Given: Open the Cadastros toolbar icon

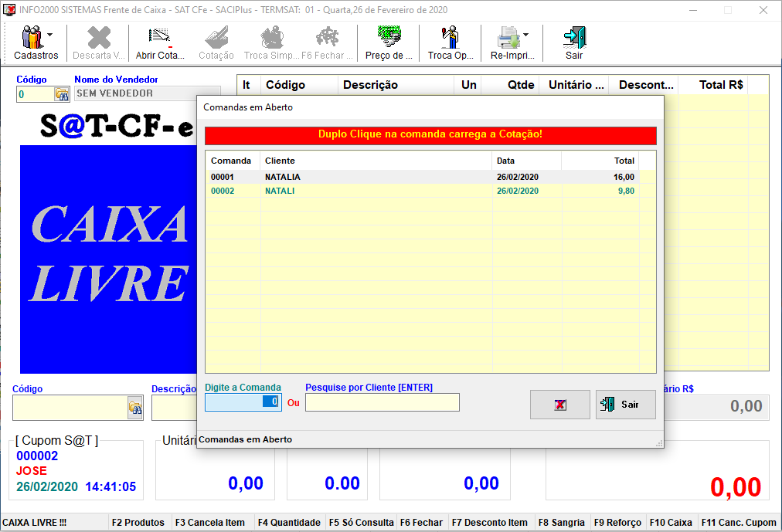Looking at the screenshot, I should click(33, 37).
